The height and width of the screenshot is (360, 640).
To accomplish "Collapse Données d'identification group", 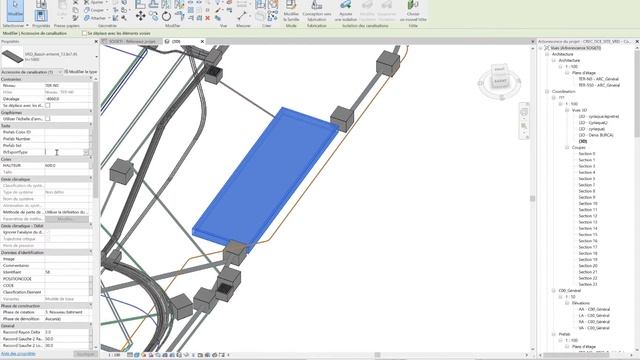I will pyautogui.click(x=91, y=252).
